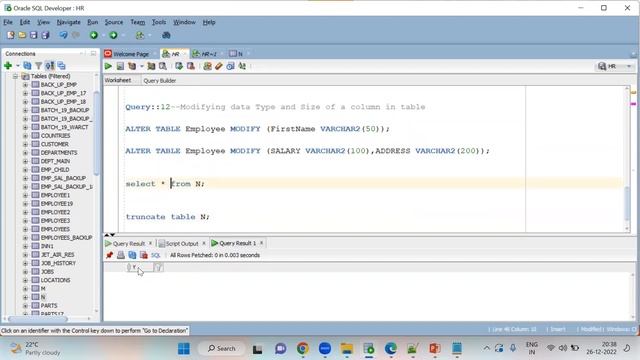Open the Navigate menu
640x360 pixels.
point(68,22)
